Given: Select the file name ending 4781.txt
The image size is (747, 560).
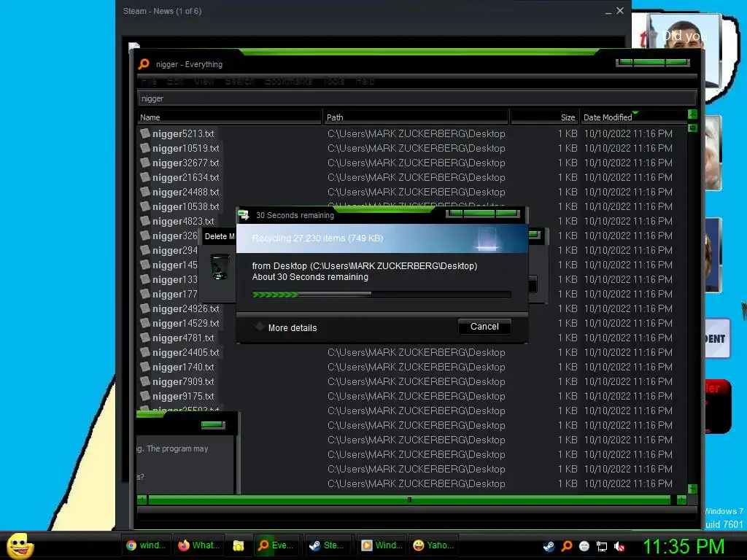Looking at the screenshot, I should (x=183, y=338).
